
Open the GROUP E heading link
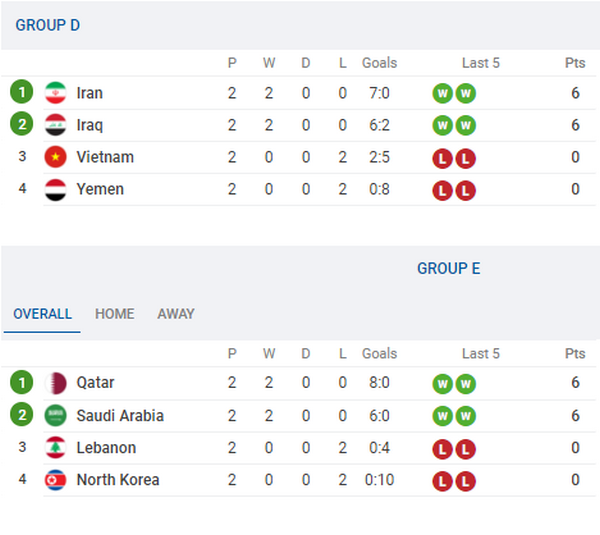(x=448, y=269)
